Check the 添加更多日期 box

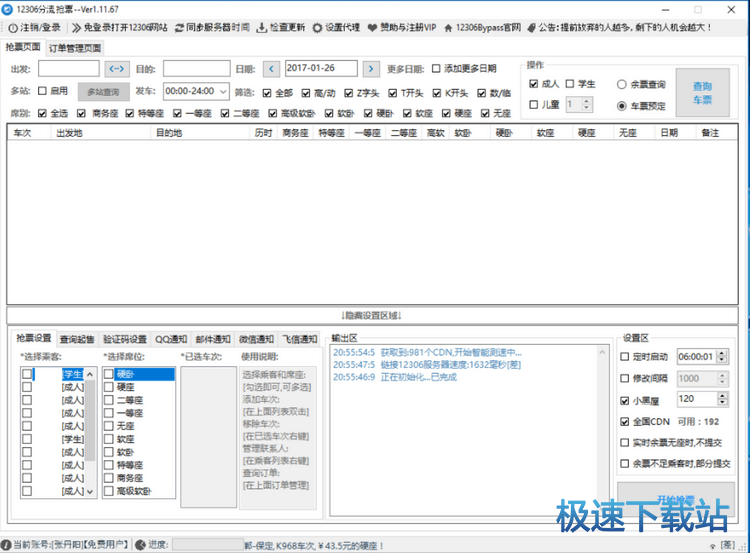click(436, 69)
